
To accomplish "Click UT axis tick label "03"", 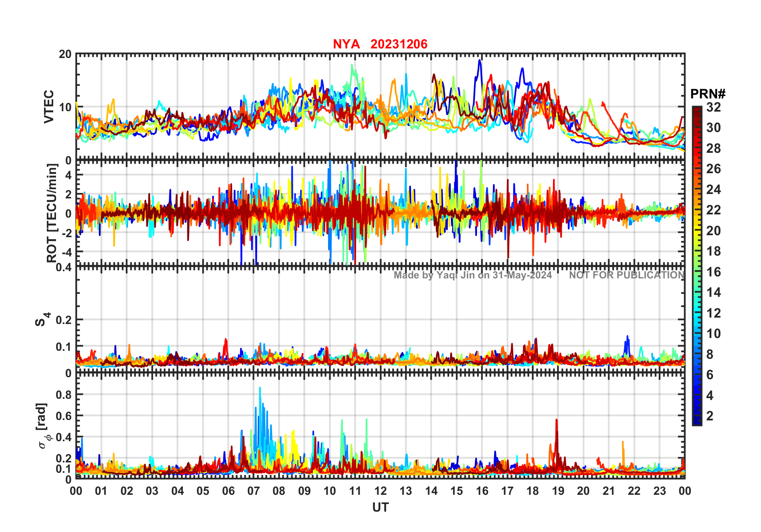I will (152, 491).
